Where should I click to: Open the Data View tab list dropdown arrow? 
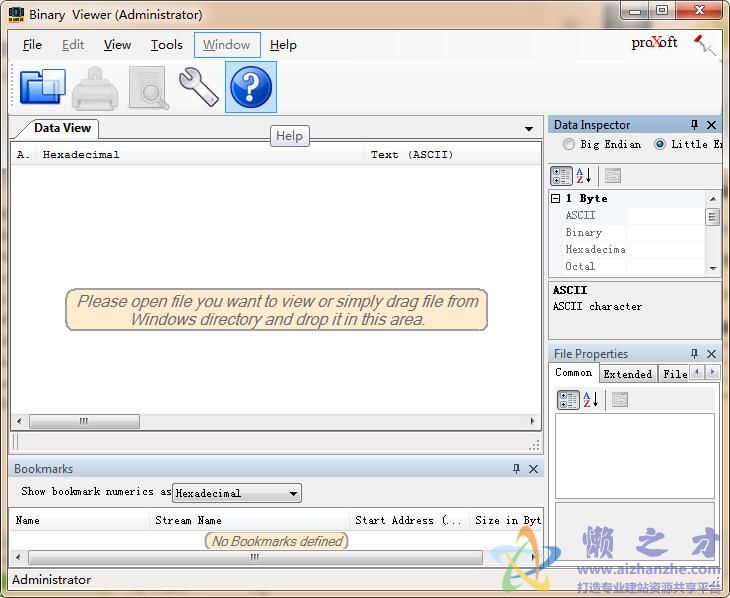(x=529, y=129)
